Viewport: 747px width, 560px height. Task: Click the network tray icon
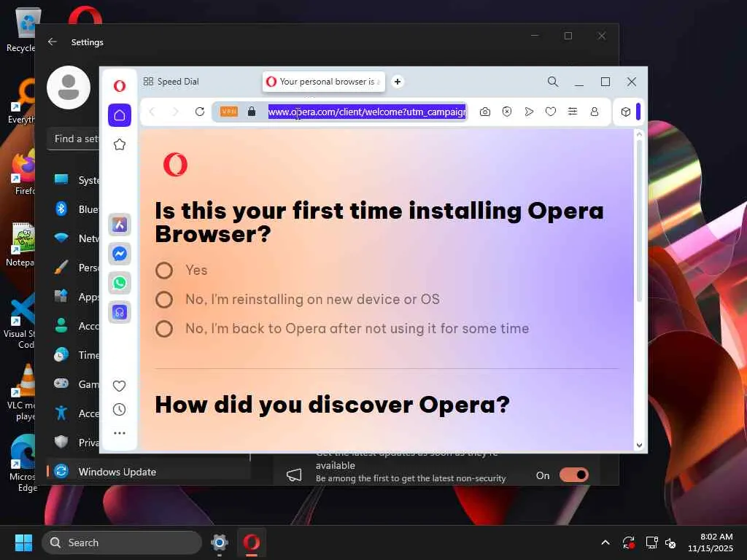(651, 542)
